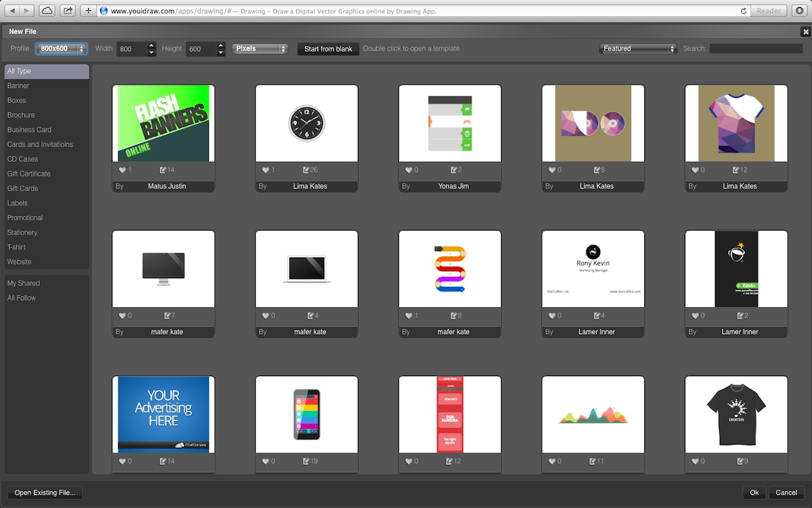Select the T-shirt category in sidebar
Image resolution: width=812 pixels, height=508 pixels.
click(x=16, y=247)
